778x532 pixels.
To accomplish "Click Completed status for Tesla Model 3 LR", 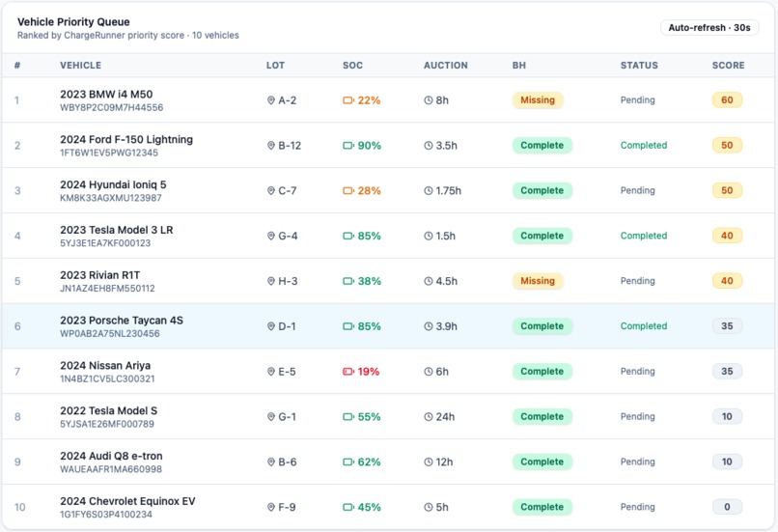I will click(644, 236).
